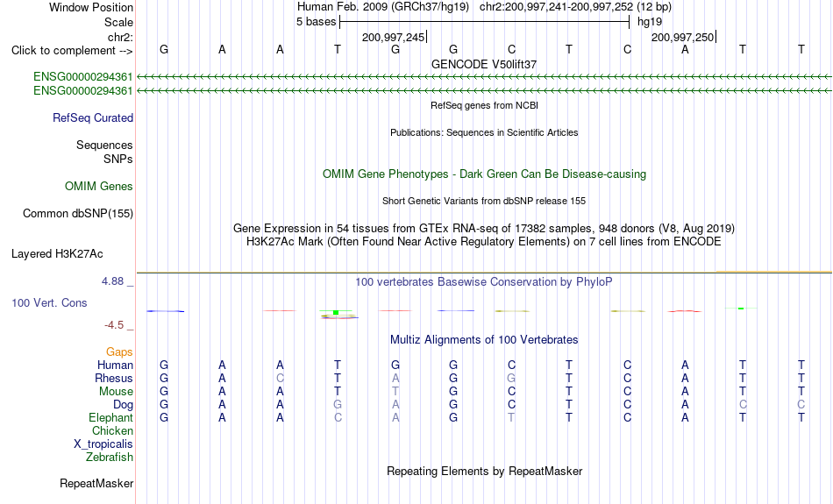The image size is (833, 504).
Task: Click the 'Layered H3K27Ac' track label
Action: 57,254
